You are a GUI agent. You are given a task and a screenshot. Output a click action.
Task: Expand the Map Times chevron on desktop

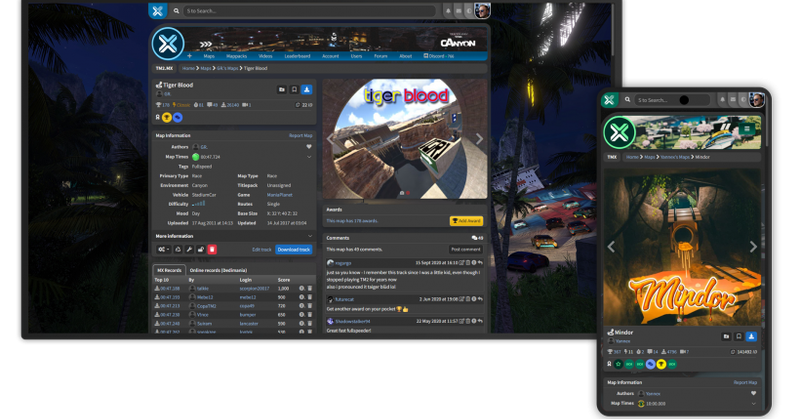[309, 157]
